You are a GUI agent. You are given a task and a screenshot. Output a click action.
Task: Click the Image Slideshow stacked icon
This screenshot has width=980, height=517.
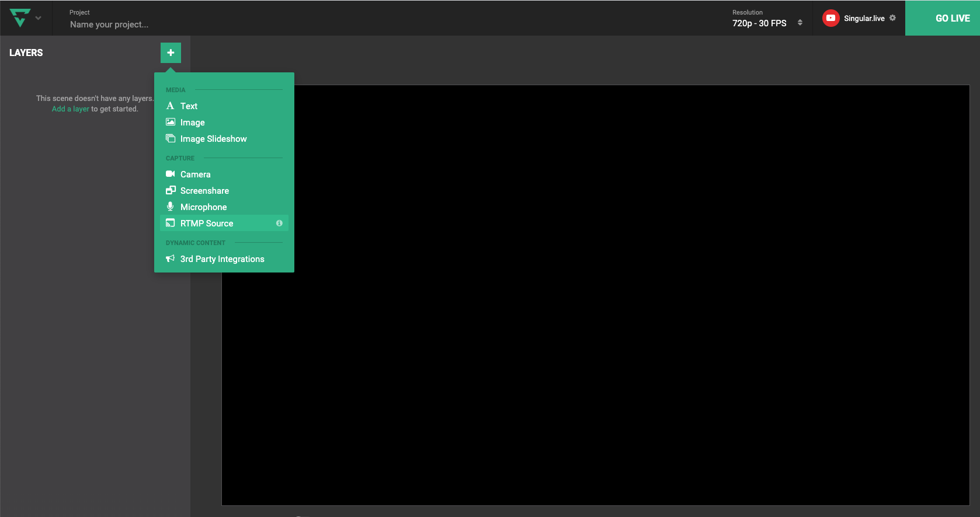pos(171,138)
